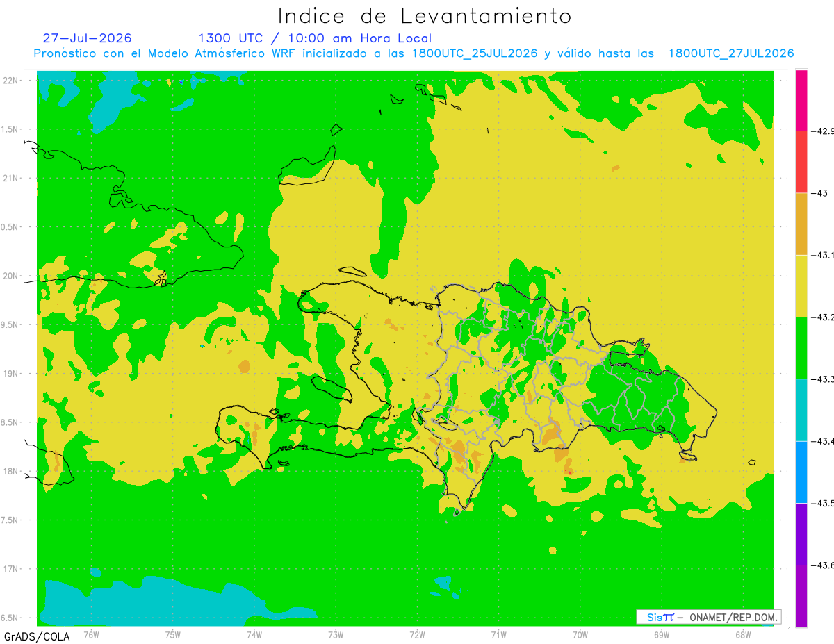
Task: Click the '68W' longitude label
Action: pos(742,634)
